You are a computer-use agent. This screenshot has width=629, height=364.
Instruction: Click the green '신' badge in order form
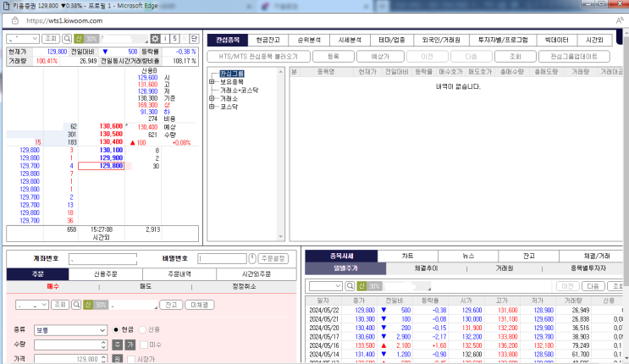click(88, 305)
